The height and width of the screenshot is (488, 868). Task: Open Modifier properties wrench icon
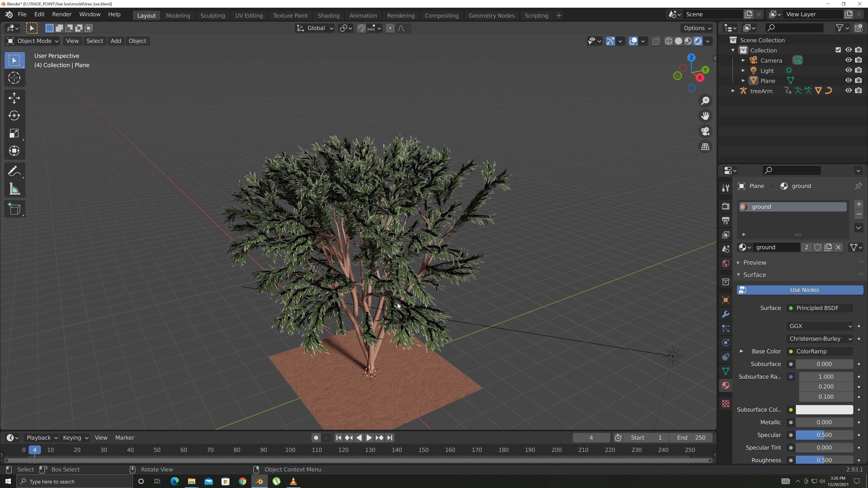pos(725,314)
